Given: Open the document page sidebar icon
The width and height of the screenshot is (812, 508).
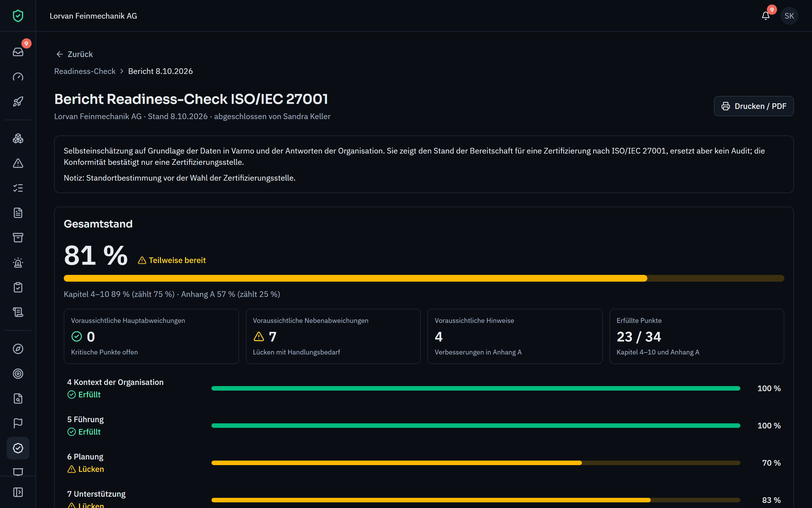Looking at the screenshot, I should 18,213.
